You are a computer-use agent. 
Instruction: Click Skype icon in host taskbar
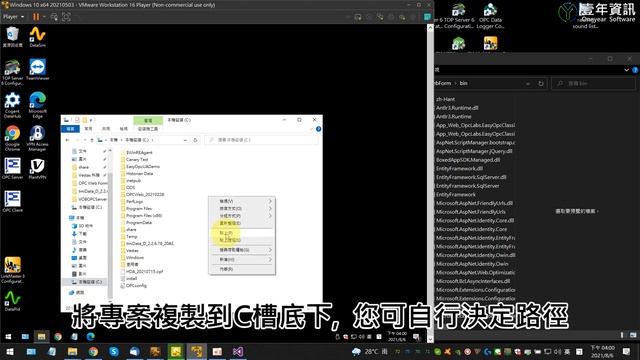click(114, 351)
